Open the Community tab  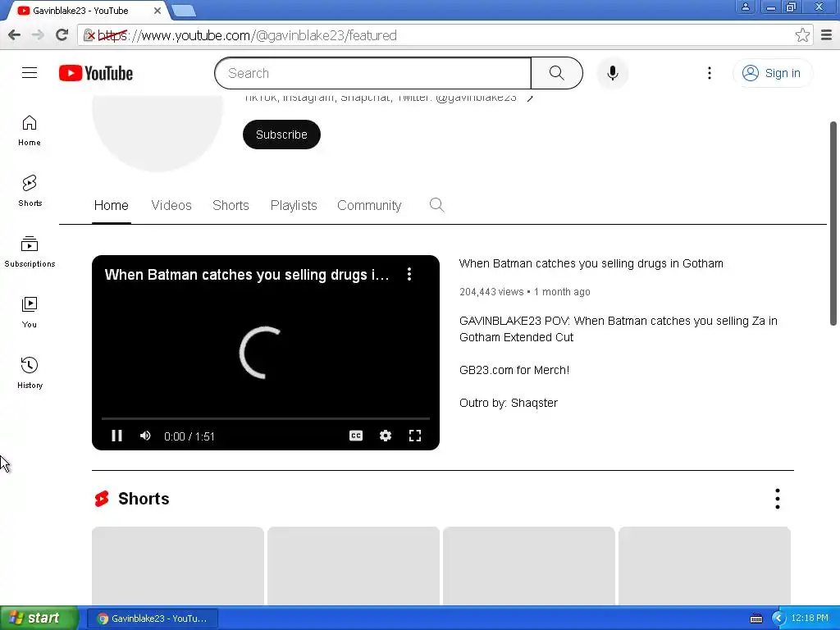tap(369, 205)
